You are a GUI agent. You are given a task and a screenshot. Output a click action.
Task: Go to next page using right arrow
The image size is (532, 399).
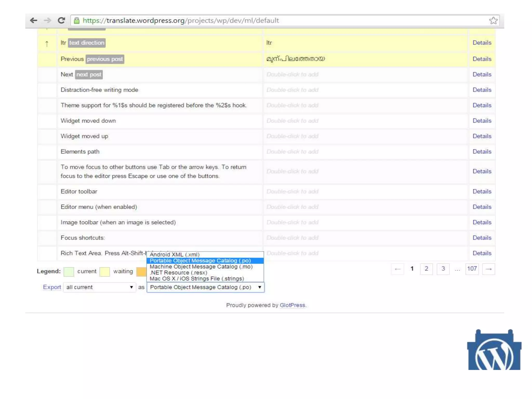coord(488,269)
